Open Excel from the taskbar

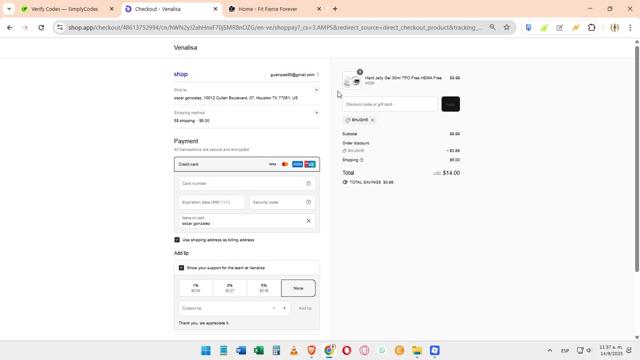259,350
